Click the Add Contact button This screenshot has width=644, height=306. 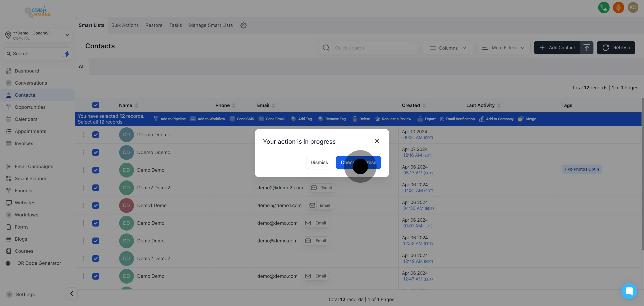coord(562,47)
